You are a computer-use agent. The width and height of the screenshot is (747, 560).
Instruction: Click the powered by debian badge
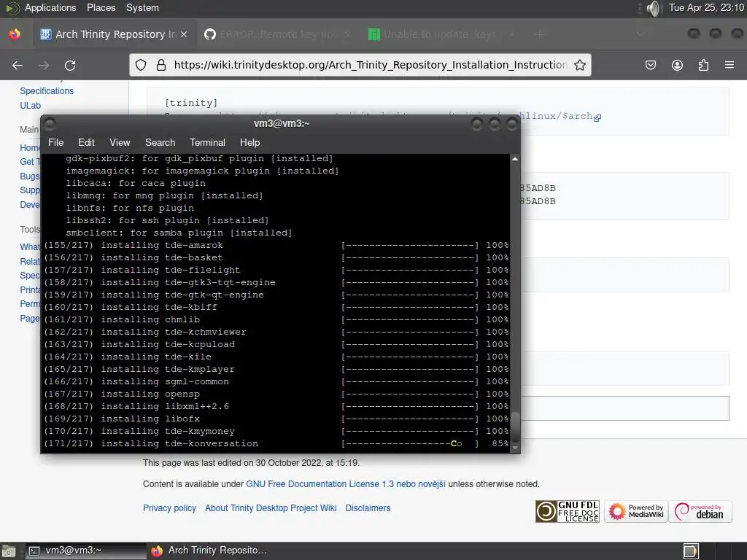pyautogui.click(x=700, y=512)
